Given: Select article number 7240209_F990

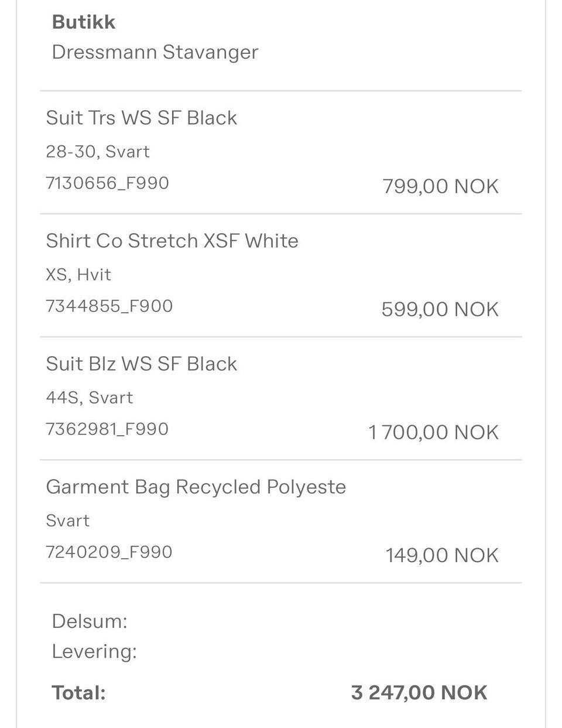Looking at the screenshot, I should click(109, 552).
